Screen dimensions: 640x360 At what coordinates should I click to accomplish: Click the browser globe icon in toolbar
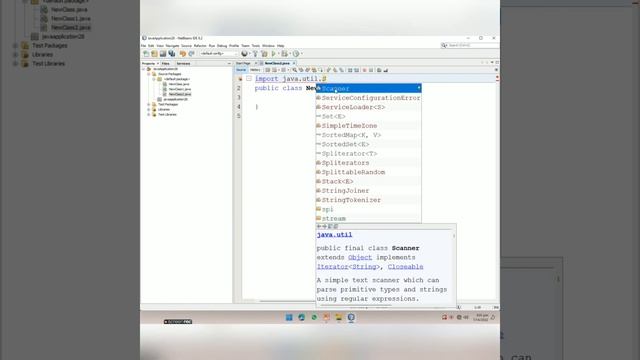(244, 53)
